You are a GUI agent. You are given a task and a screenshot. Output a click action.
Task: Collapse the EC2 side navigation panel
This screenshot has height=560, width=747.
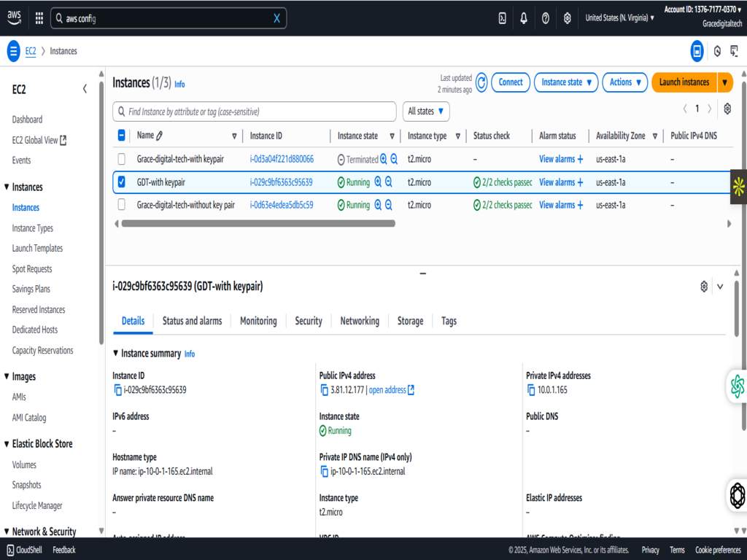85,89
